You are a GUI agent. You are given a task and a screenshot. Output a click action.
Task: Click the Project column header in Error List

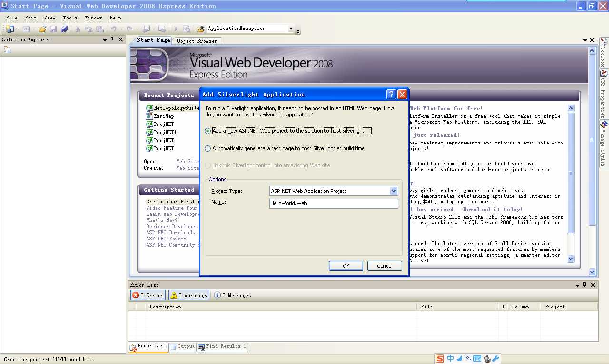point(570,307)
